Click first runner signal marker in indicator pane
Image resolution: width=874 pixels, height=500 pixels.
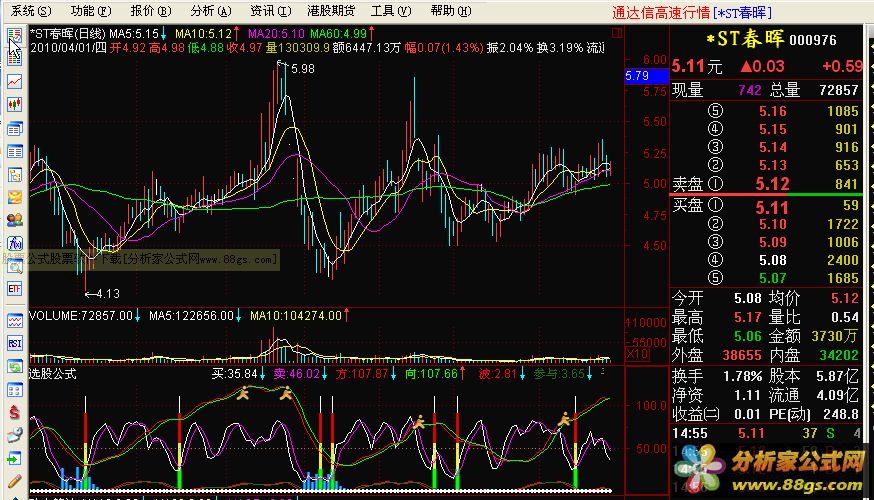coord(242,395)
